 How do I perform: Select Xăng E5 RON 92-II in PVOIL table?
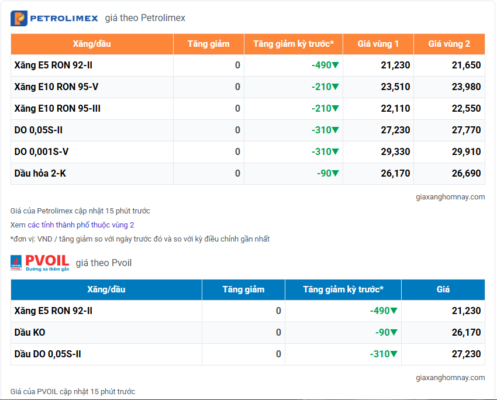pyautogui.click(x=53, y=311)
